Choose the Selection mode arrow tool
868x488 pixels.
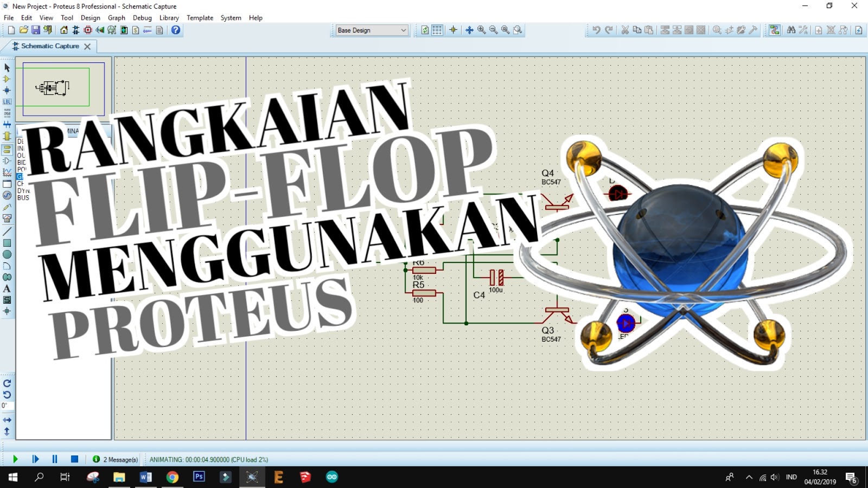(x=7, y=68)
